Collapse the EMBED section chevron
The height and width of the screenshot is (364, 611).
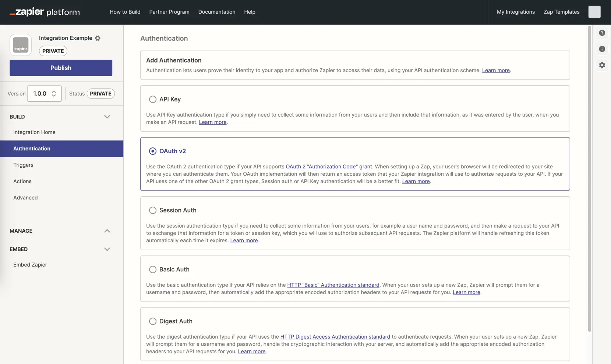107,249
